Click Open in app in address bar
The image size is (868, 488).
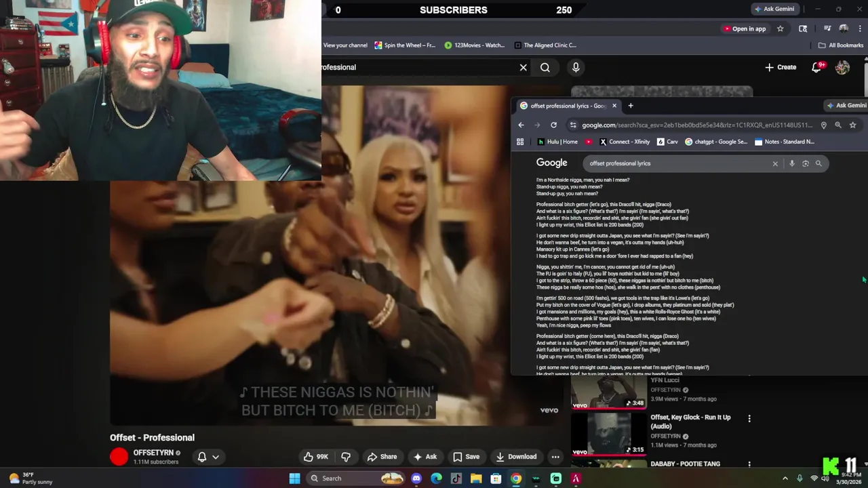pyautogui.click(x=745, y=28)
